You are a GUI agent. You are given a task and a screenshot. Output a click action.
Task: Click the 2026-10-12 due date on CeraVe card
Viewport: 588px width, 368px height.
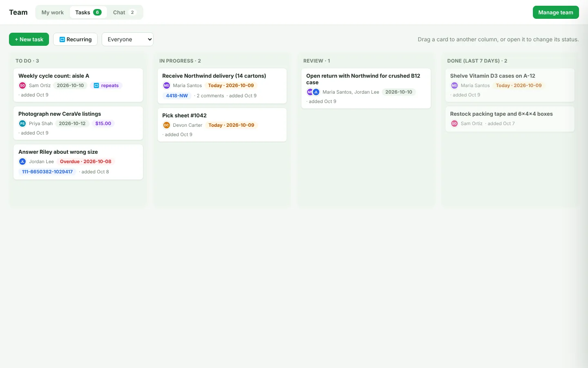pos(72,123)
